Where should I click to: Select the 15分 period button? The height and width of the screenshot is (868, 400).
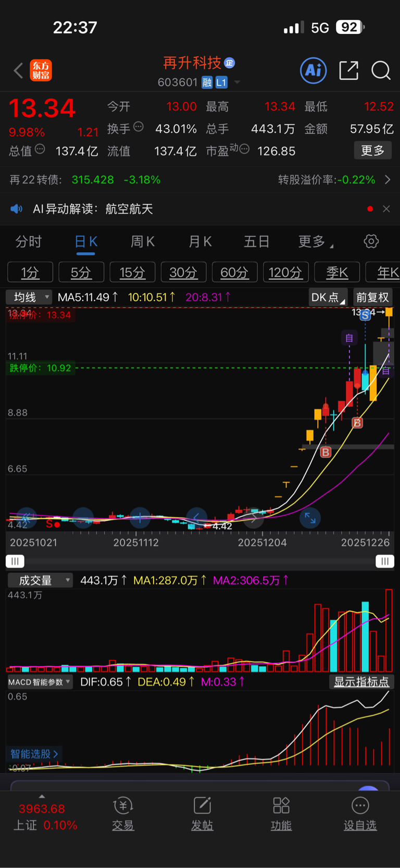pyautogui.click(x=132, y=272)
